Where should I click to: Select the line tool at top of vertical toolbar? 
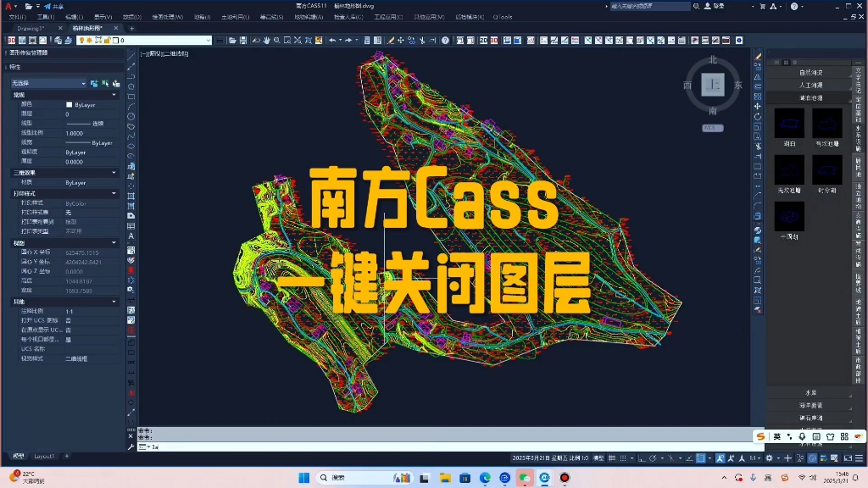(x=131, y=57)
